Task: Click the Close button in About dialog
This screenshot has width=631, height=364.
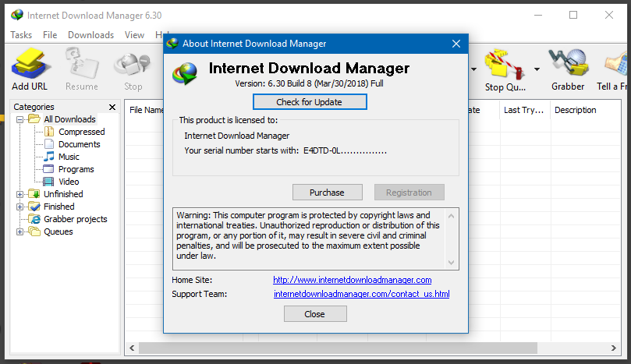Action: coord(315,313)
